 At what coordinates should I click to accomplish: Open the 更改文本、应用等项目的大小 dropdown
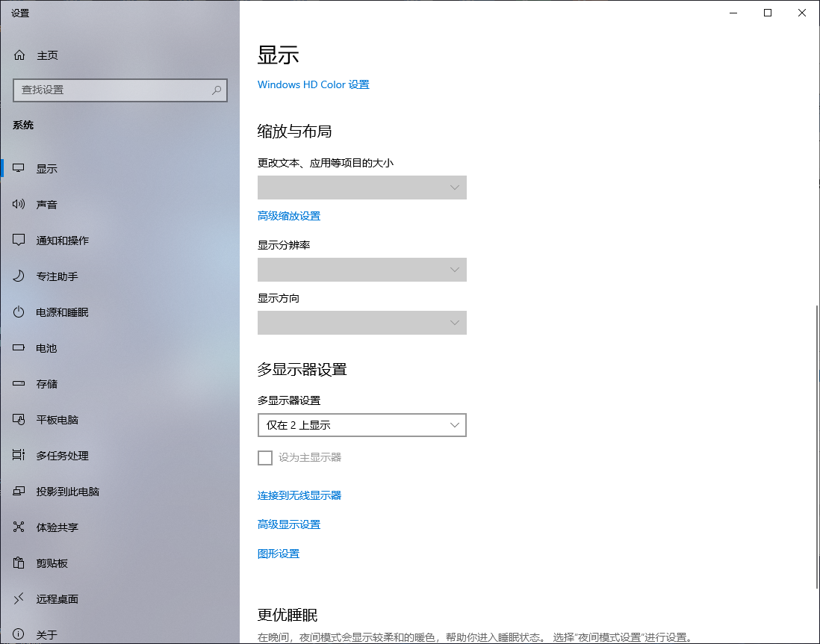[362, 188]
